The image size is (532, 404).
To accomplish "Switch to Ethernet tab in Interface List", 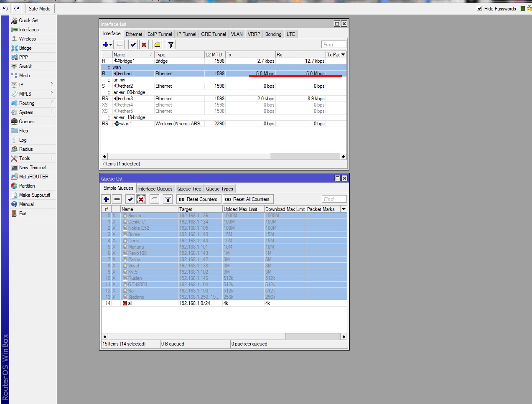I will coord(134,34).
